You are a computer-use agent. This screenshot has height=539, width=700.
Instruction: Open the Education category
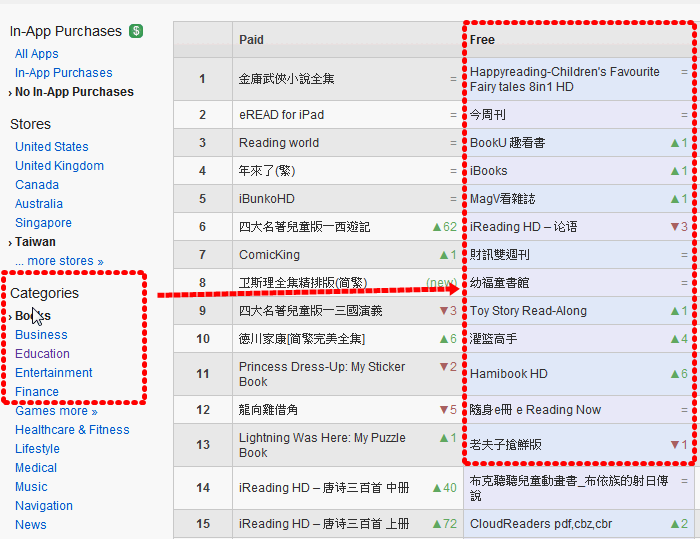42,354
